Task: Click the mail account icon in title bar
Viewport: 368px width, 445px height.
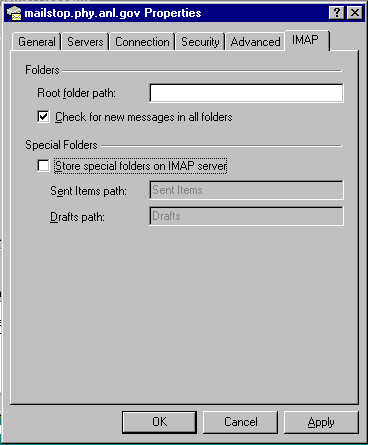Action: [x=14, y=13]
